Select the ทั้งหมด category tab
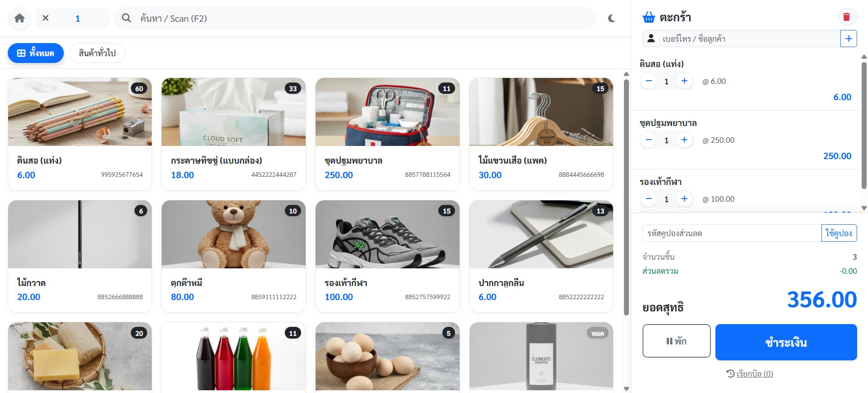This screenshot has width=868, height=393. (36, 53)
